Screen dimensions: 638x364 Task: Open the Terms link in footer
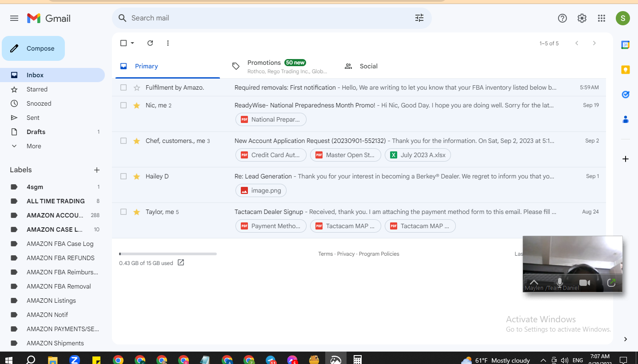pos(325,254)
